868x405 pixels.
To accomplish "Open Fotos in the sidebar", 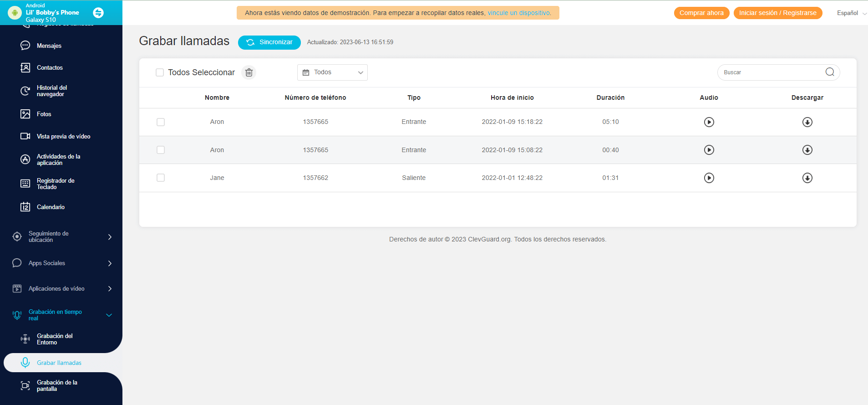I will point(44,114).
